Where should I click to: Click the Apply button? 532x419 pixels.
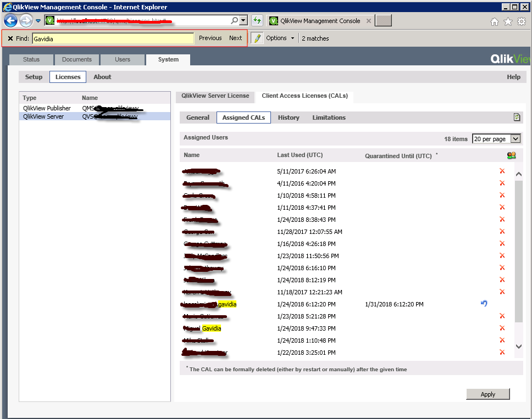click(x=488, y=394)
